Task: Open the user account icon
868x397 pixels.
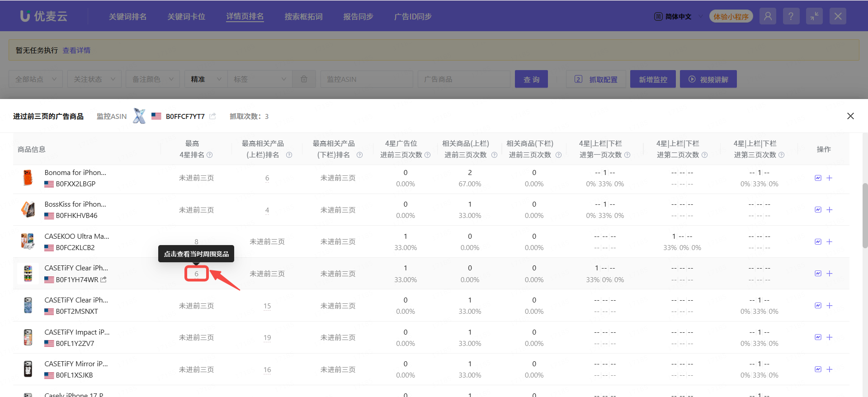Action: (x=768, y=16)
